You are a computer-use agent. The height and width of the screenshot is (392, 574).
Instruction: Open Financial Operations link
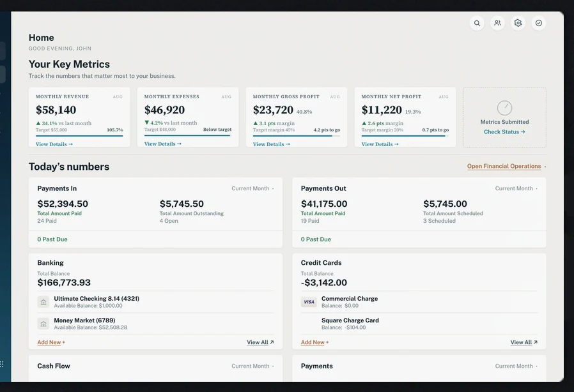[504, 166]
